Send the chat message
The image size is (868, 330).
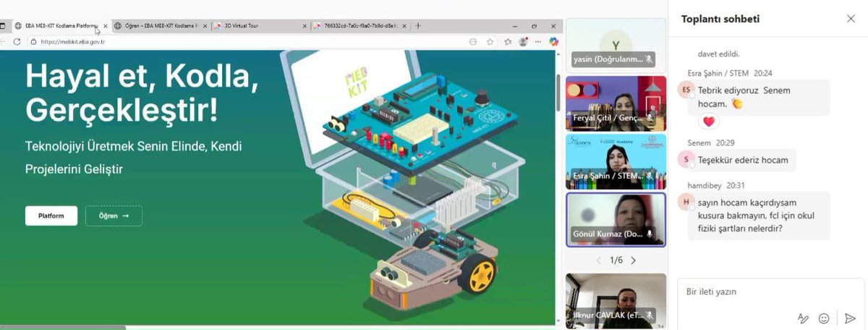pos(850,318)
